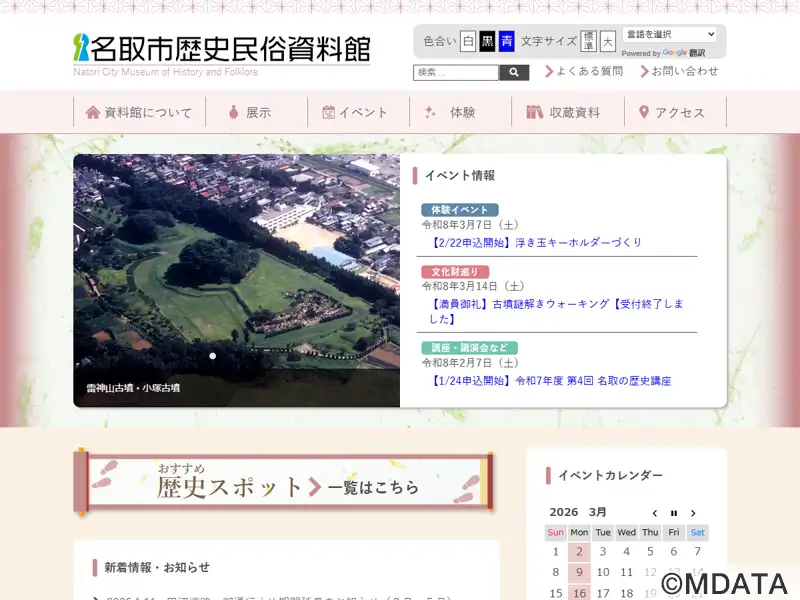This screenshot has width=800, height=600.
Task: Open the 展示 menu item
Action: [250, 112]
